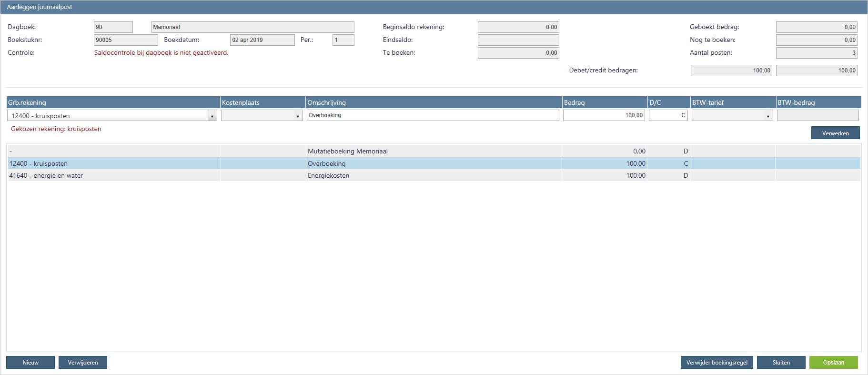Click the Gekozen rekening: kruisposten text
The height and width of the screenshot is (375, 868).
(x=56, y=129)
